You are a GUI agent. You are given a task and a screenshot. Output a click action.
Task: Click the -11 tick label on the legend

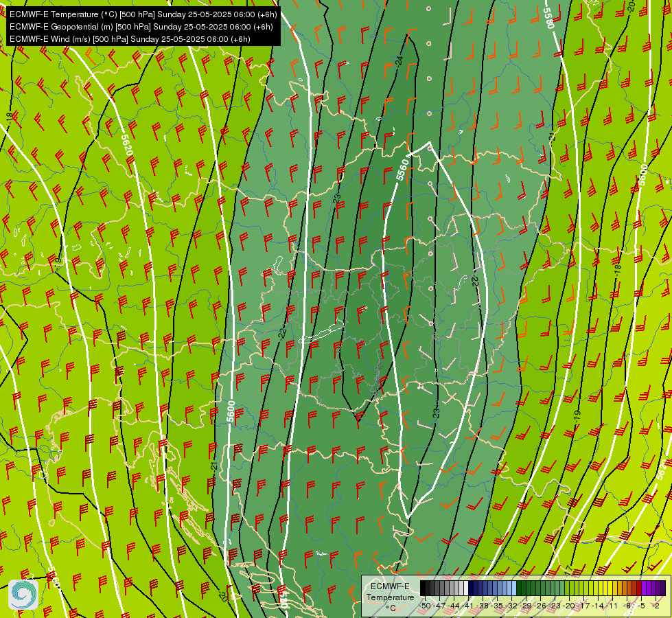612,606
